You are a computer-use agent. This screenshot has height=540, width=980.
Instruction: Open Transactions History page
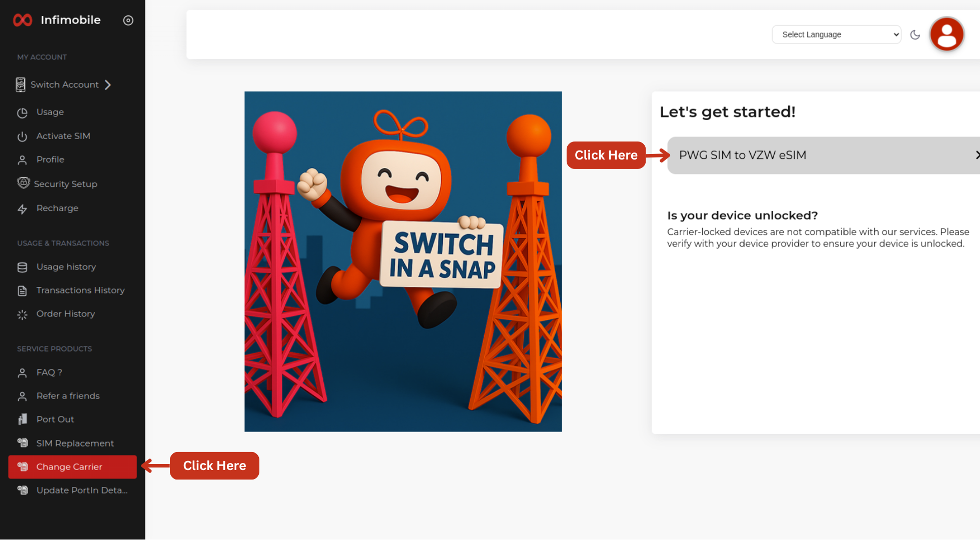(x=80, y=290)
